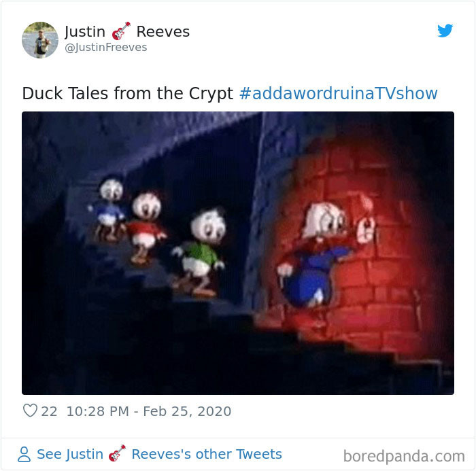The height and width of the screenshot is (471, 476).
Task: Click the boredpanda.com watermark
Action: point(404,456)
